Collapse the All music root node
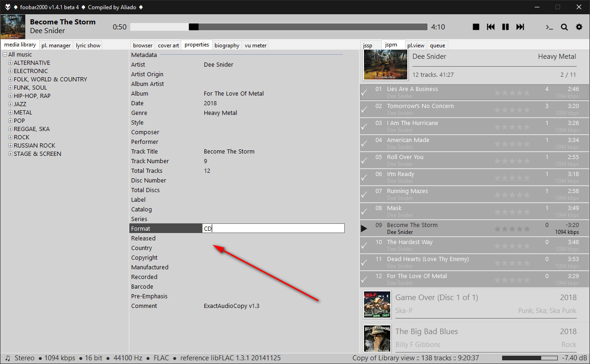590x364 pixels. tap(5, 55)
